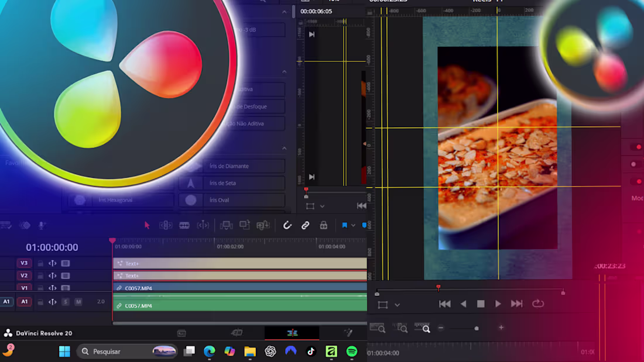
Task: Open Timeline View Options icon
Action: (x=6, y=225)
